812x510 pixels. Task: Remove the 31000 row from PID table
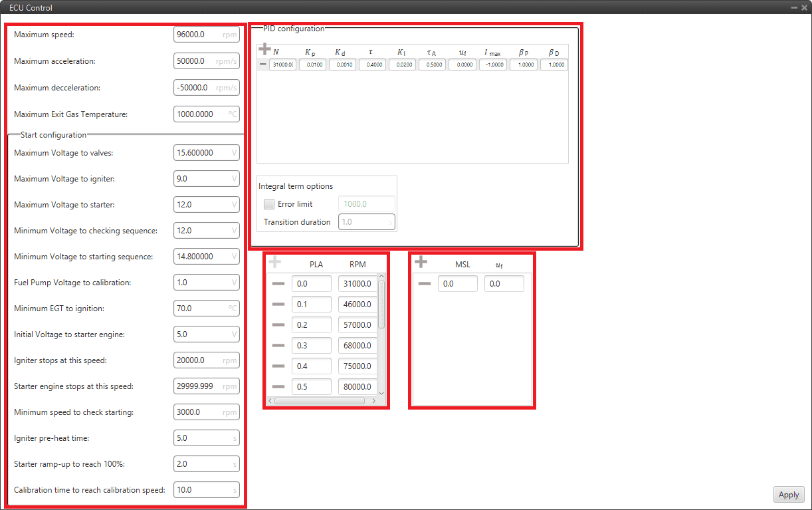(263, 64)
